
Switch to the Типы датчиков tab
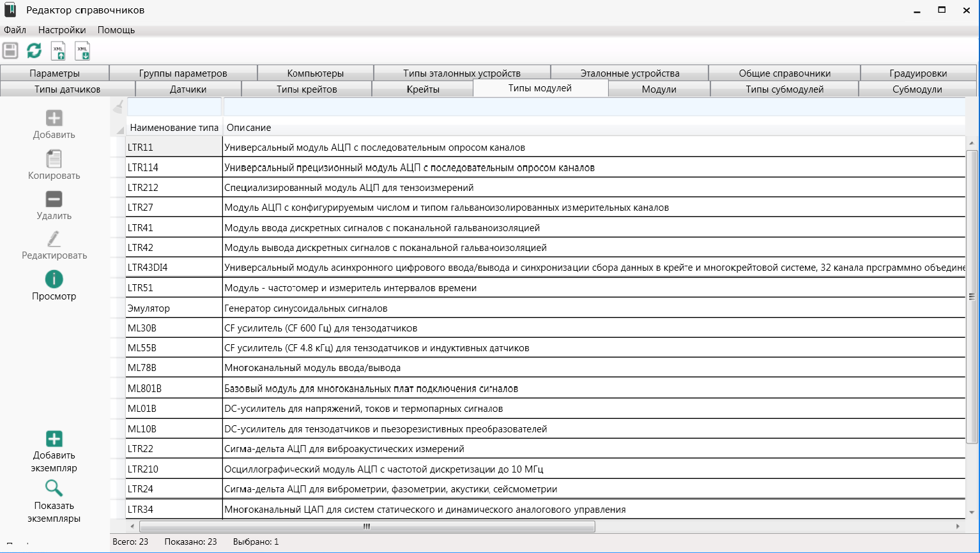click(67, 89)
